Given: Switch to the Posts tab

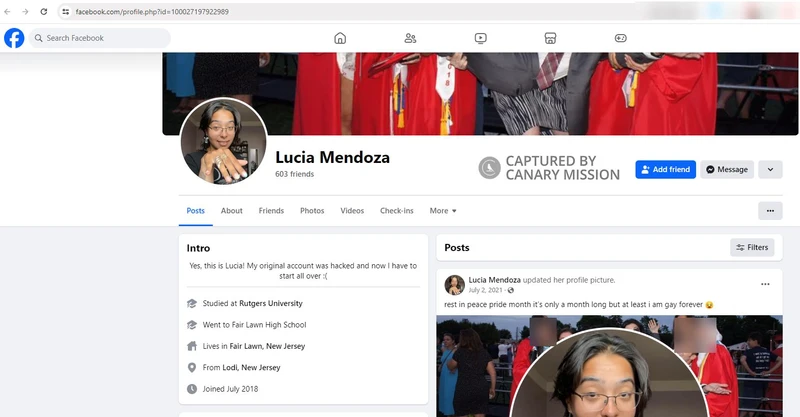Looking at the screenshot, I should (195, 211).
